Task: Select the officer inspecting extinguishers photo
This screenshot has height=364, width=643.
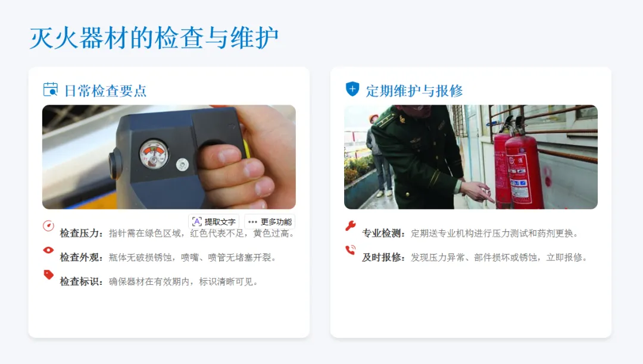Action: coord(471,157)
